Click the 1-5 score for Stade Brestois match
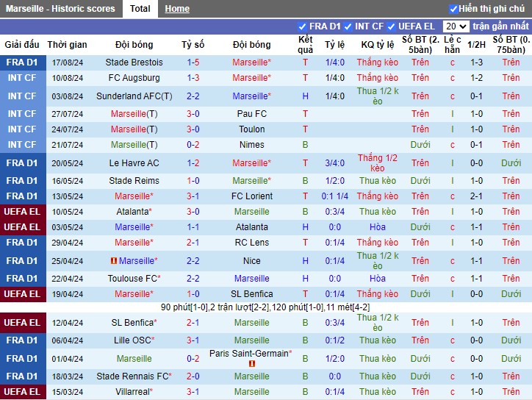 (x=193, y=63)
